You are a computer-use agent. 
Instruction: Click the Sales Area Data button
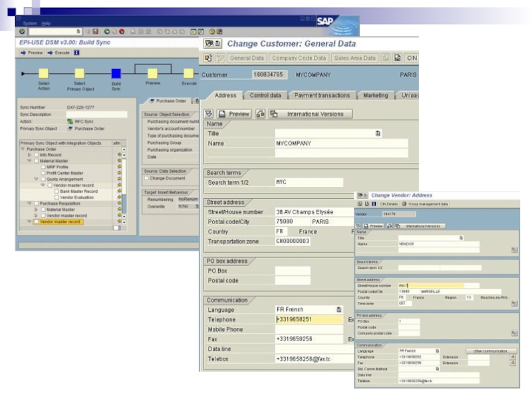355,58
